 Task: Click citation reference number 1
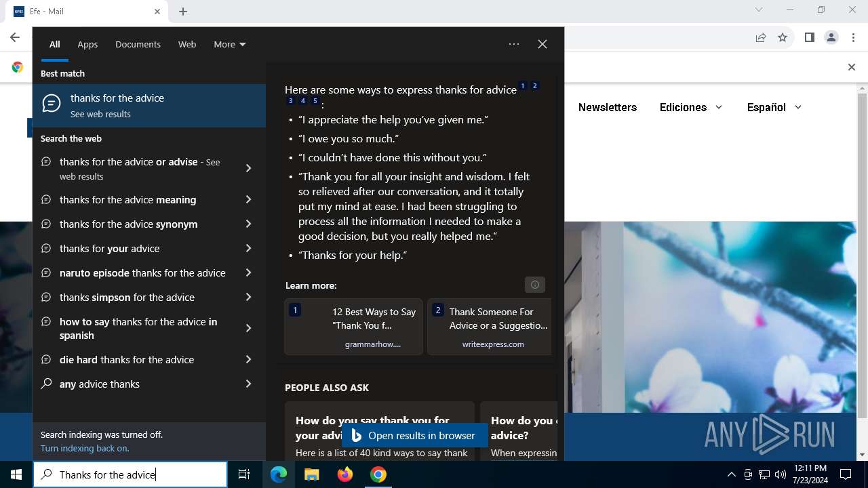click(x=523, y=86)
